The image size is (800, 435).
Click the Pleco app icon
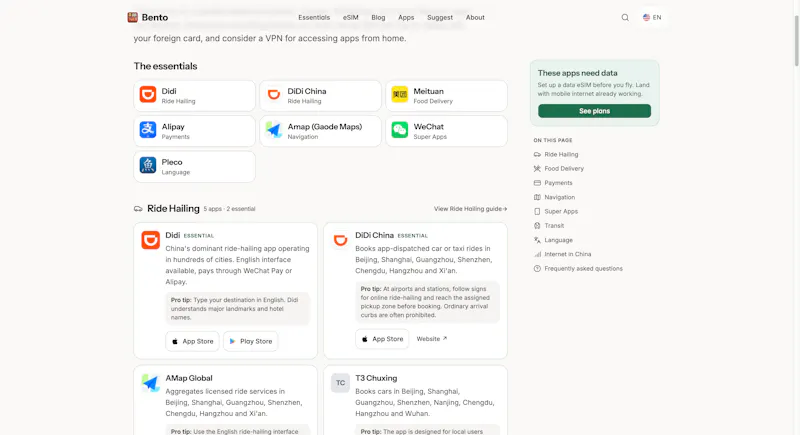pos(148,165)
